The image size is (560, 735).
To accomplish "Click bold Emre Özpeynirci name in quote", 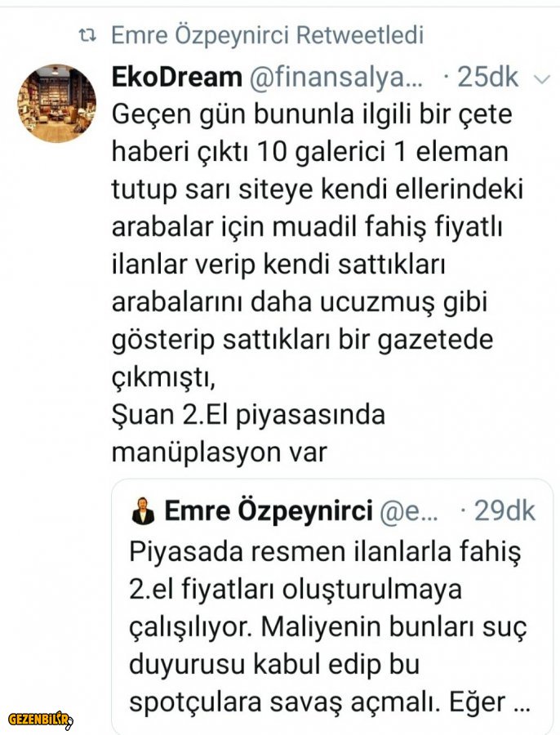I will pyautogui.click(x=269, y=511).
